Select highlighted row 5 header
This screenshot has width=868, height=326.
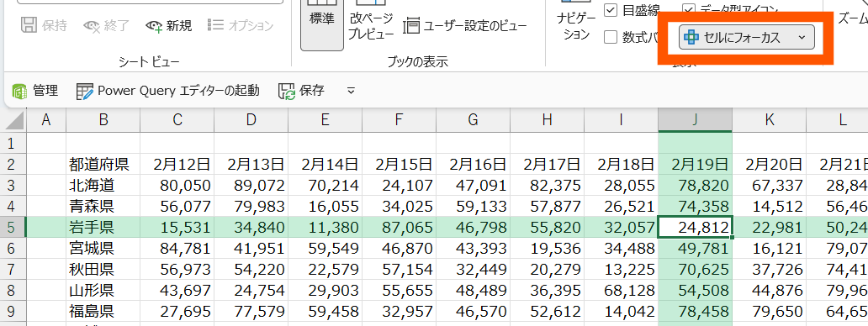13,227
